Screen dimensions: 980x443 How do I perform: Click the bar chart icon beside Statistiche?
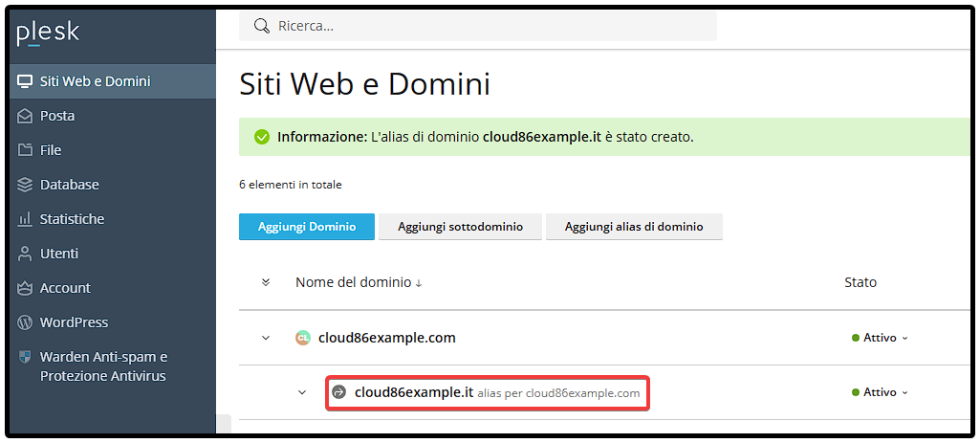click(24, 219)
